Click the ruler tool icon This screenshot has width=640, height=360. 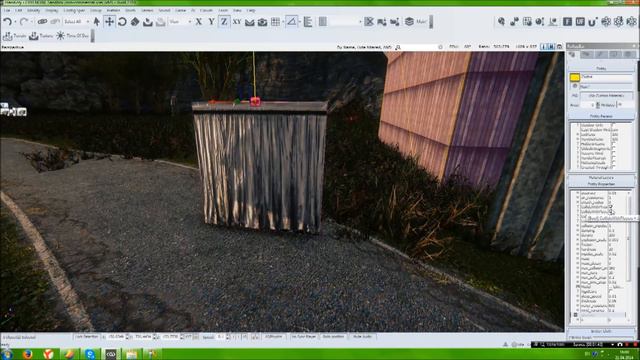coord(308,22)
